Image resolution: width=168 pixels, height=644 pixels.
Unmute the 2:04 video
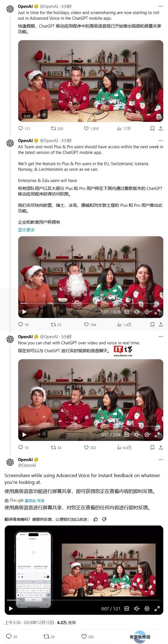pos(137,435)
